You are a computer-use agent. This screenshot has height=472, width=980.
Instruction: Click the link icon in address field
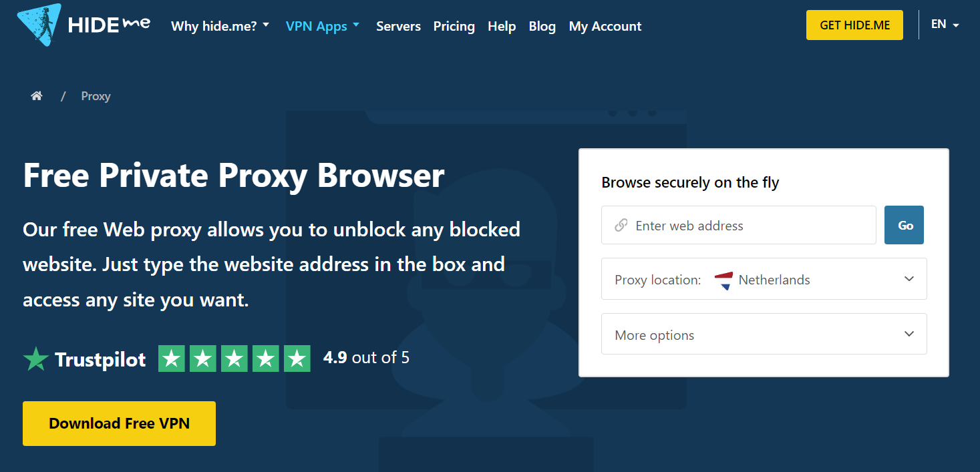coord(621,226)
